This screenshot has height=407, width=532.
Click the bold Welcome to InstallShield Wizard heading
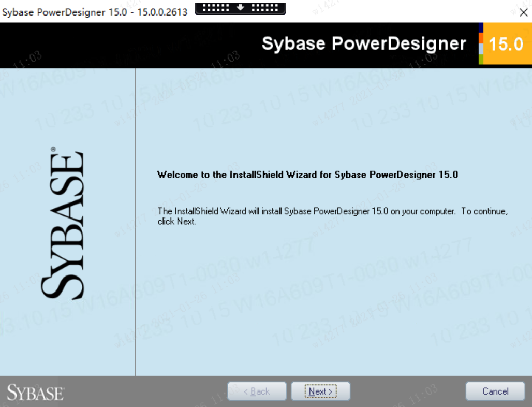pyautogui.click(x=308, y=175)
